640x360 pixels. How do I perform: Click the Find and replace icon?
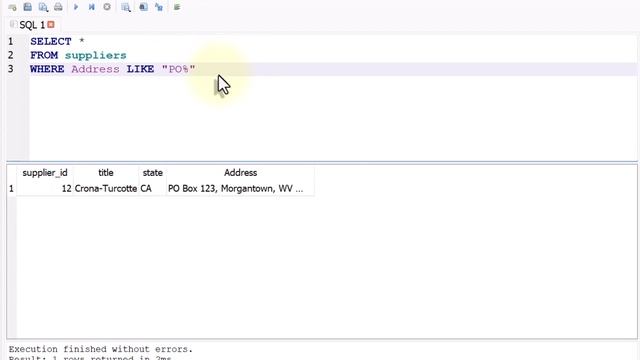159,7
